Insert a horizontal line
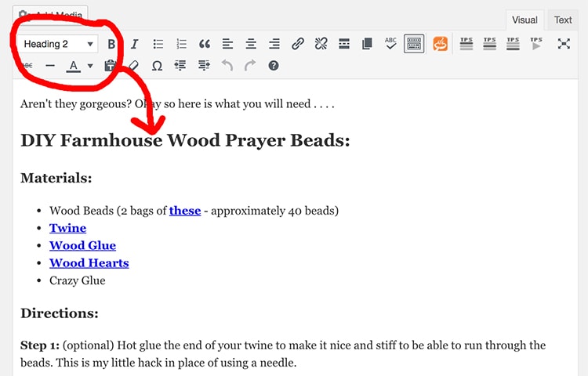The width and height of the screenshot is (588, 376). click(x=50, y=66)
